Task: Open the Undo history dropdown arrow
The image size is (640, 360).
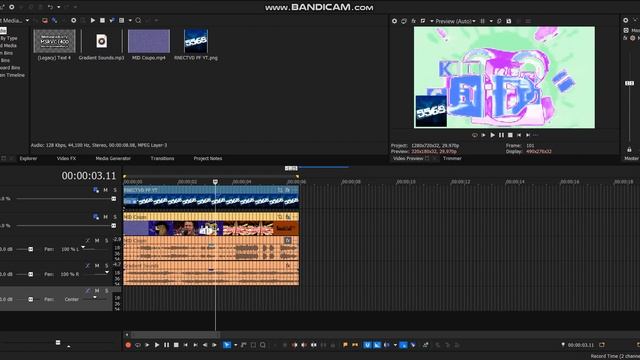Action: click(59, 7)
